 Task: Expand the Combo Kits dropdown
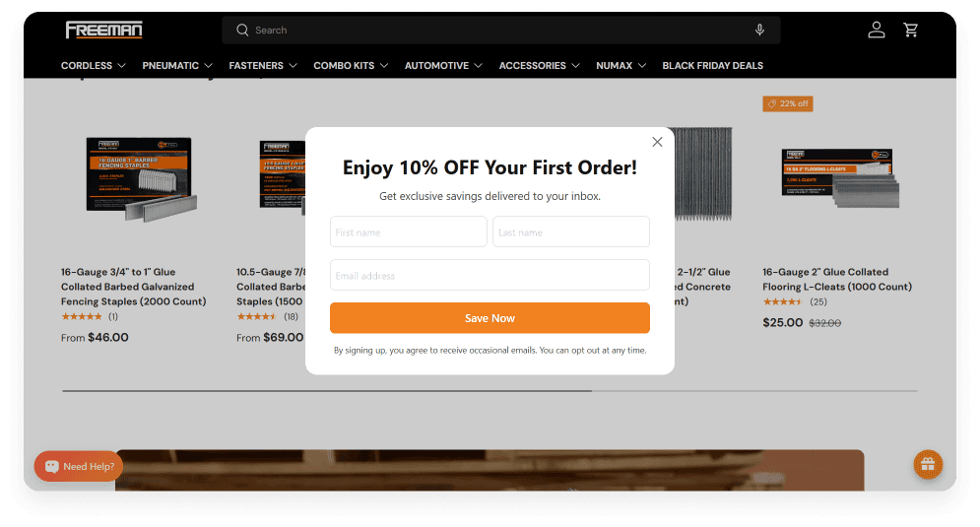(x=351, y=66)
